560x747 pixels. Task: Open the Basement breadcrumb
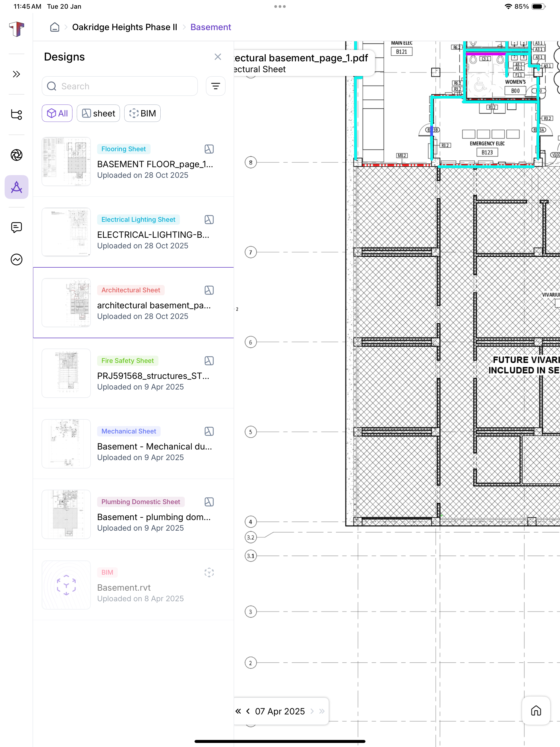211,27
